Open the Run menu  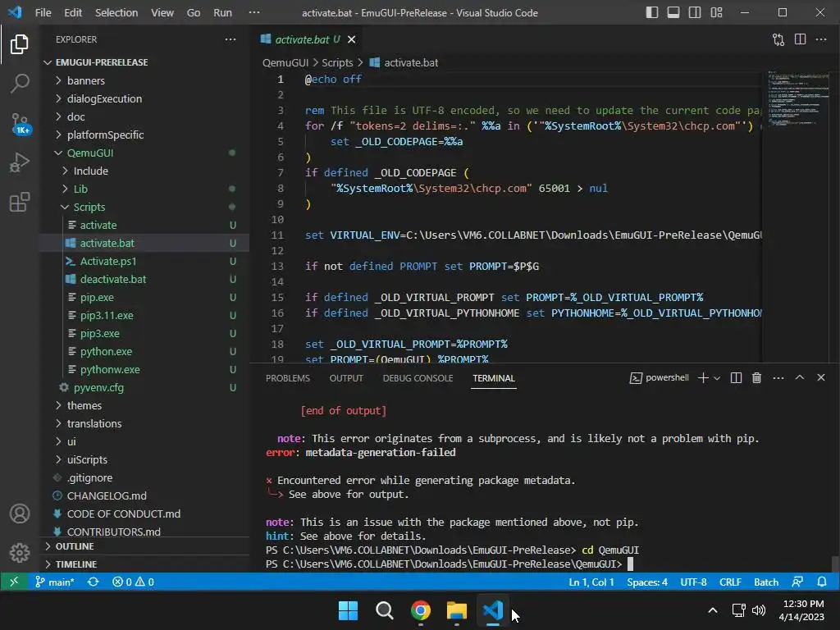pos(222,12)
